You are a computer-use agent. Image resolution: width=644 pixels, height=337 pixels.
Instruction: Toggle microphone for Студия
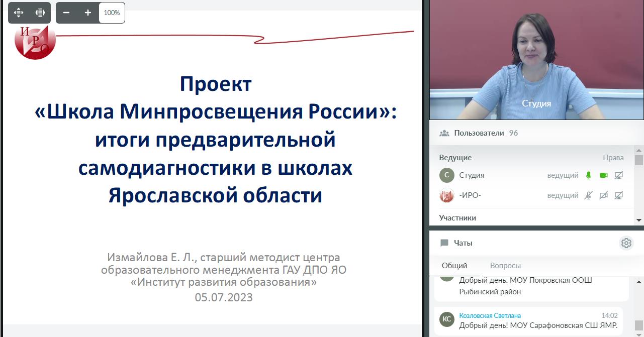[589, 175]
